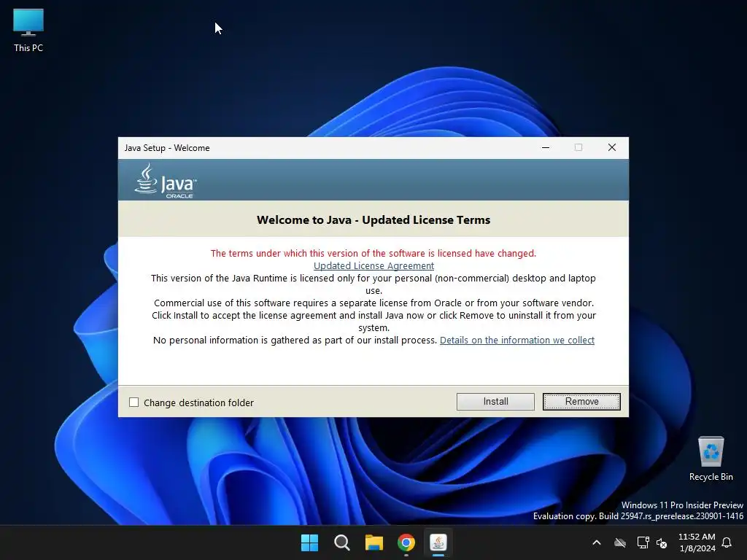Viewport: 747px width, 560px height.
Task: Close the Java Setup window
Action: click(x=612, y=147)
